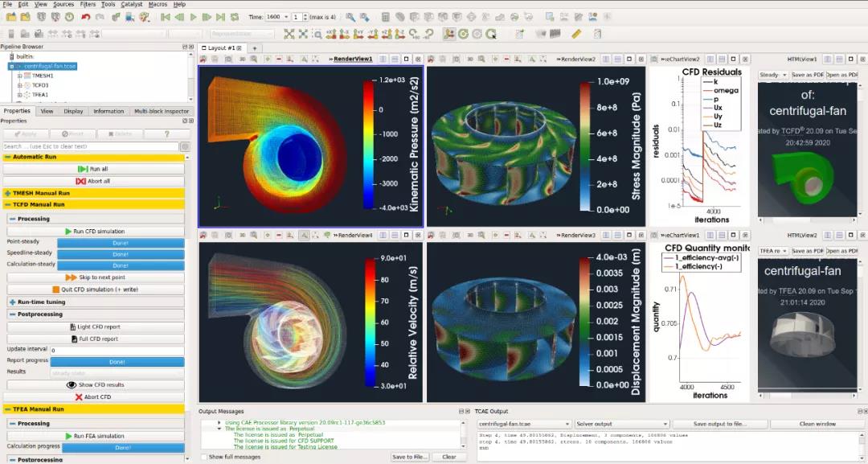Click Skip to next point

click(95, 277)
